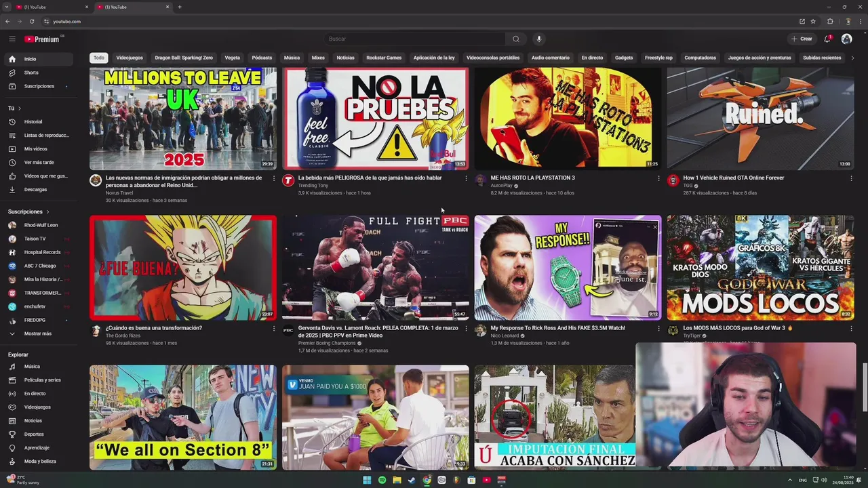Go to Inicio in sidebar
This screenshot has height=488, width=868.
tap(39, 59)
